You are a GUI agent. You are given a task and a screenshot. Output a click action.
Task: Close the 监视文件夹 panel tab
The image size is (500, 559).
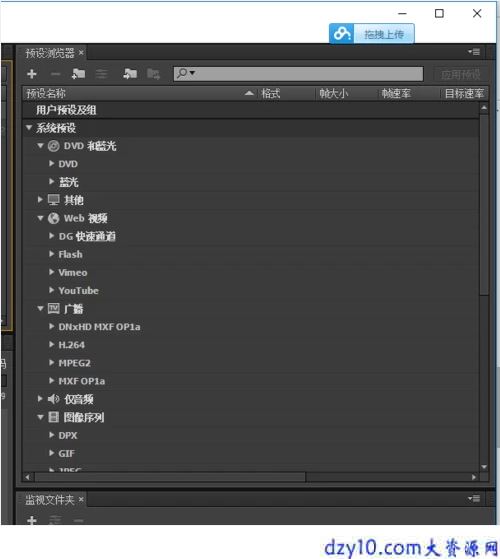(81, 499)
